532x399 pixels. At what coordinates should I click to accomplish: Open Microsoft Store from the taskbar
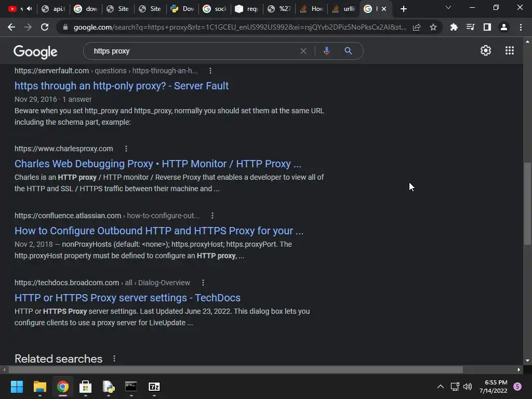85,387
